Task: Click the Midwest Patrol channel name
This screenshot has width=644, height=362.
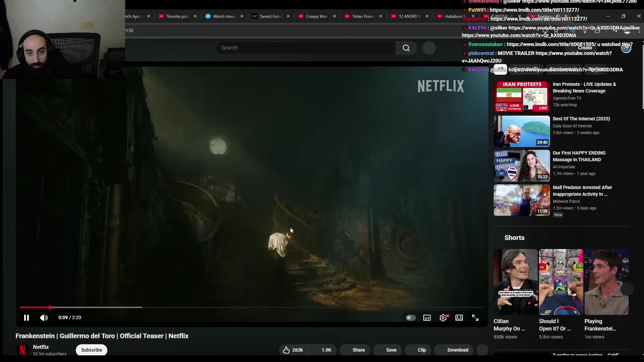Action: (x=566, y=201)
